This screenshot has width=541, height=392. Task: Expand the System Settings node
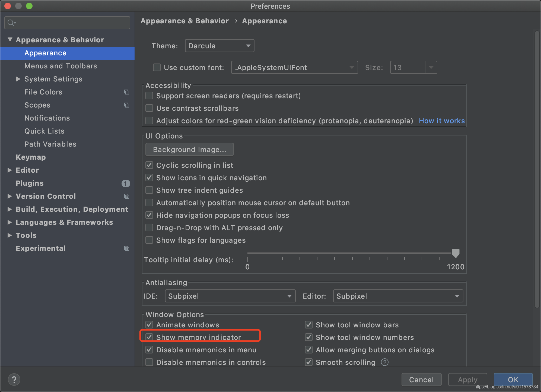[x=18, y=79]
